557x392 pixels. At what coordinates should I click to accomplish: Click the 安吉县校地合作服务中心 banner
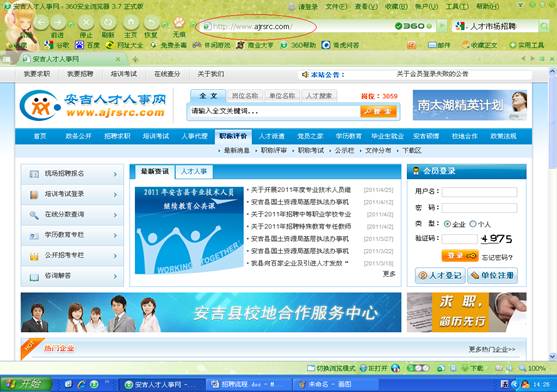tap(211, 312)
